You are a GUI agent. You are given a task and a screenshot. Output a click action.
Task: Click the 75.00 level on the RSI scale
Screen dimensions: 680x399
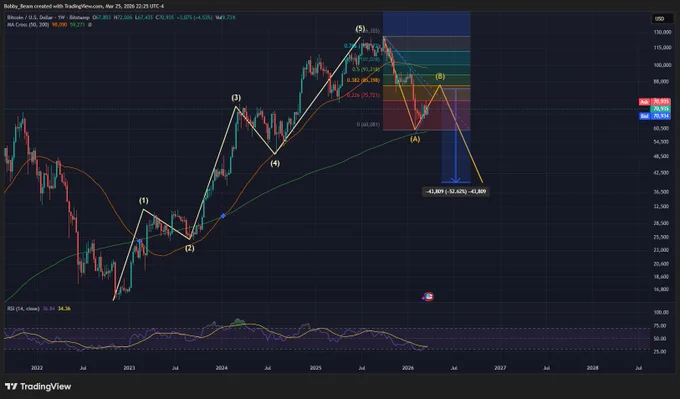pos(660,326)
